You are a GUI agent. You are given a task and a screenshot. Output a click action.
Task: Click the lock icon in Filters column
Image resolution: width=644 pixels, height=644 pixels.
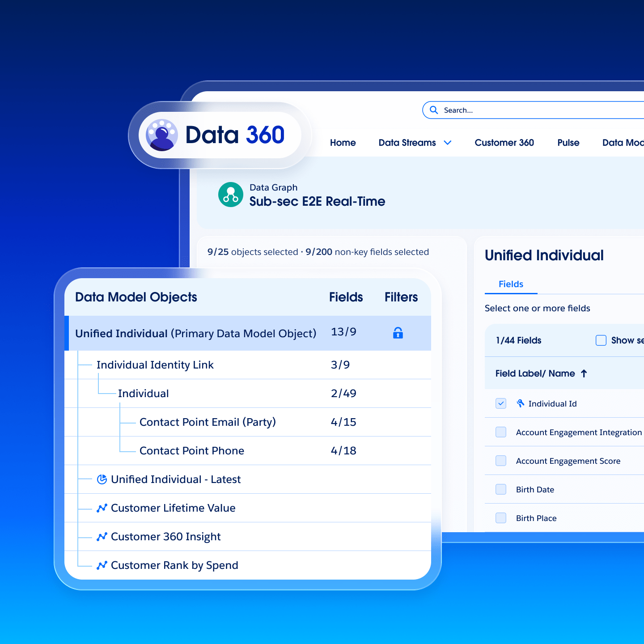[x=398, y=333]
